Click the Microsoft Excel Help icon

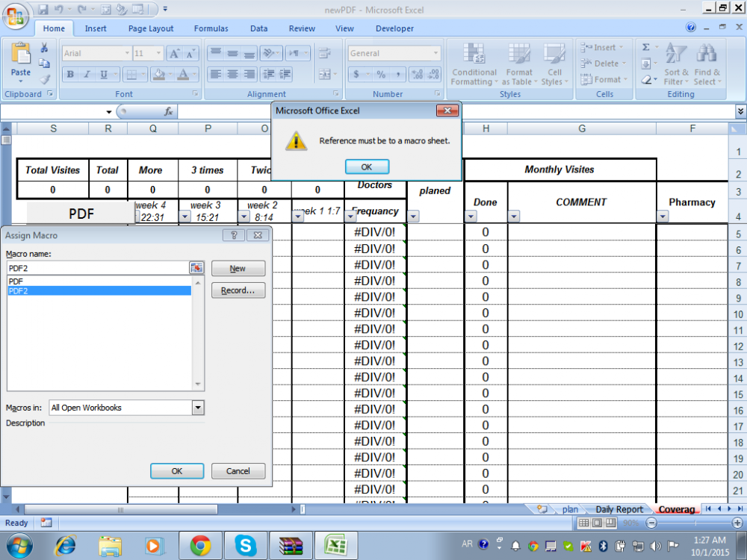pyautogui.click(x=691, y=27)
